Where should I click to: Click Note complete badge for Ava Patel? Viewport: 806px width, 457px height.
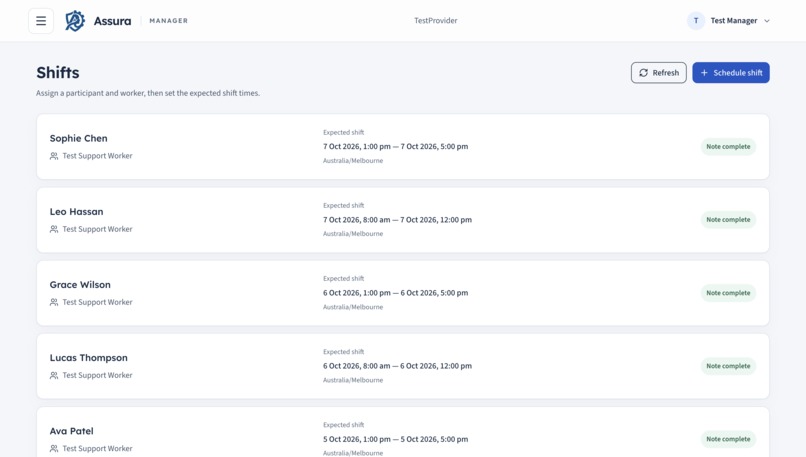pyautogui.click(x=728, y=439)
